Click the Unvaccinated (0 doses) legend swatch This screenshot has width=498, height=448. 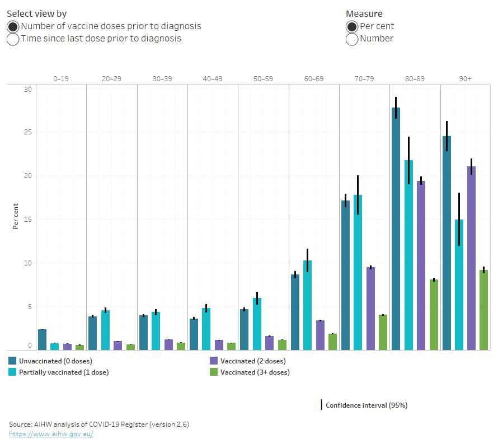(x=12, y=361)
